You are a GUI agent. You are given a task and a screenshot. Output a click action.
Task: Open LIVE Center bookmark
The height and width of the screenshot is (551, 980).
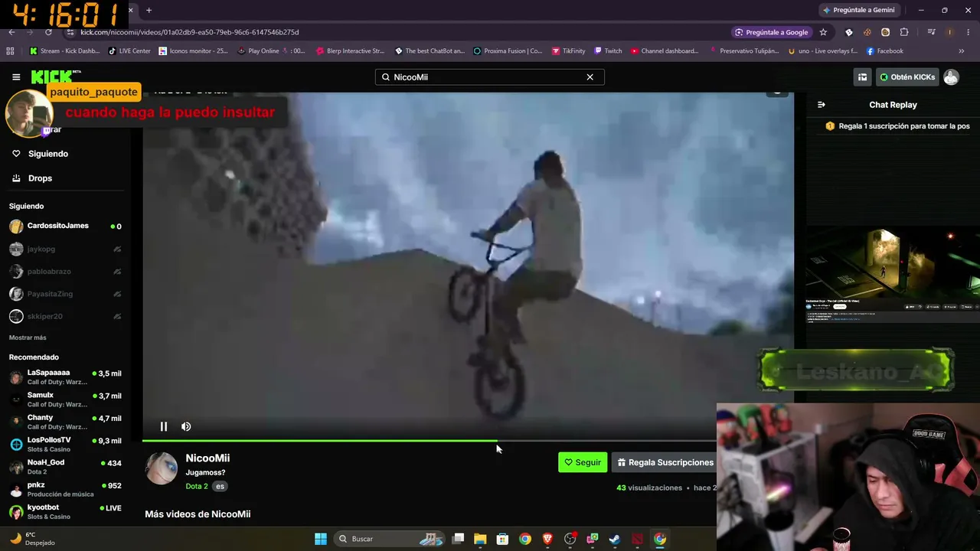tap(129, 51)
